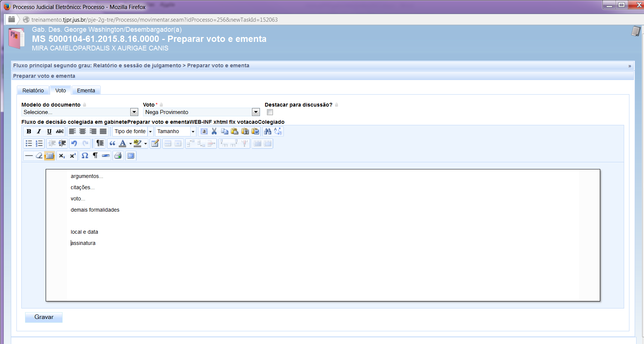The image size is (644, 344).
Task: Paste from clipboard
Action: pyautogui.click(x=235, y=131)
